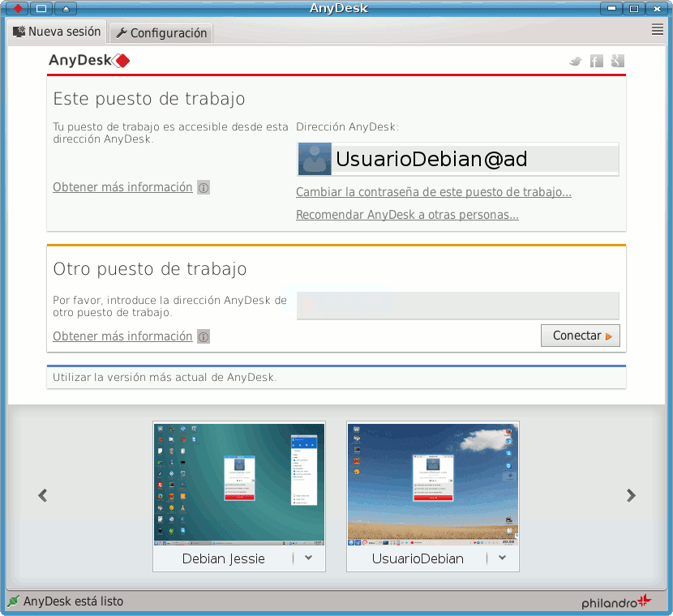Switch to the 'Configuración' tab
This screenshot has width=673, height=616.
tap(161, 32)
